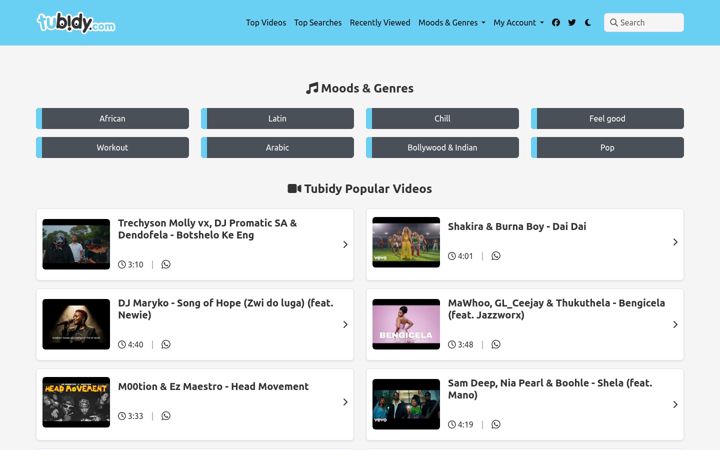Share Botshelo Ke Eng via WhatsApp icon
The height and width of the screenshot is (450, 720).
tap(166, 264)
